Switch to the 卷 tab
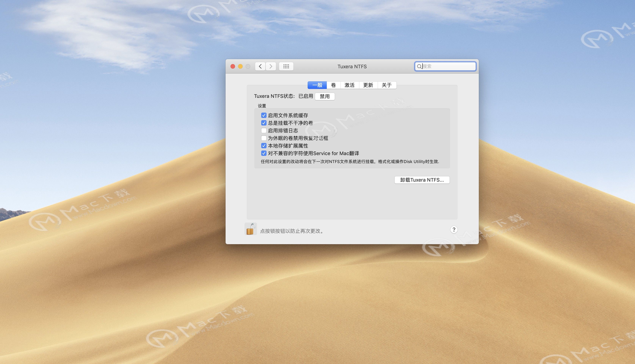 (333, 85)
